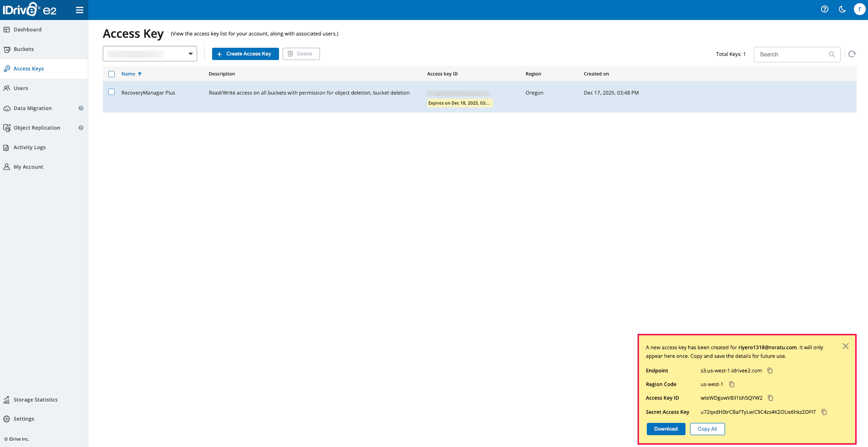Image resolution: width=868 pixels, height=447 pixels.
Task: Close the new access key notification
Action: click(x=845, y=346)
